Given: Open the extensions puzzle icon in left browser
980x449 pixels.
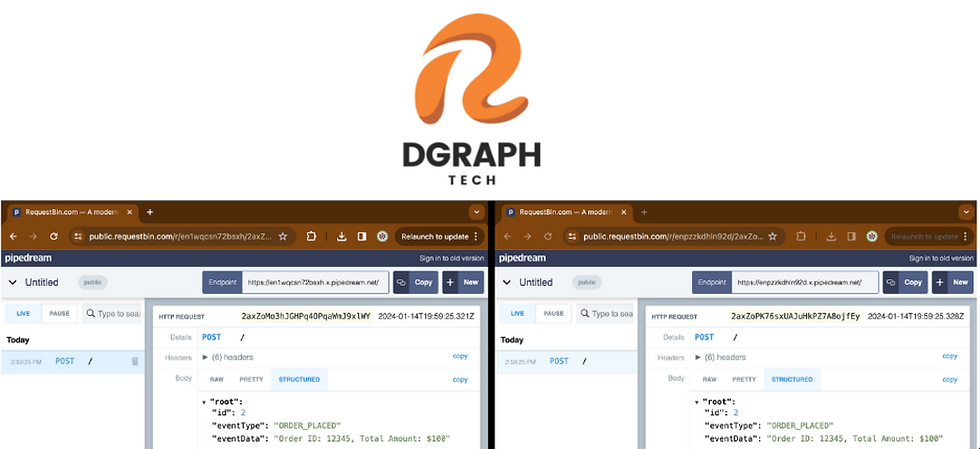Looking at the screenshot, I should click(311, 236).
